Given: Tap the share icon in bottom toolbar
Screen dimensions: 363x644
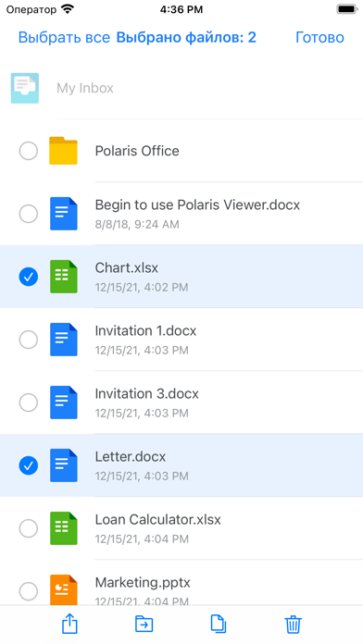Looking at the screenshot, I should (69, 625).
